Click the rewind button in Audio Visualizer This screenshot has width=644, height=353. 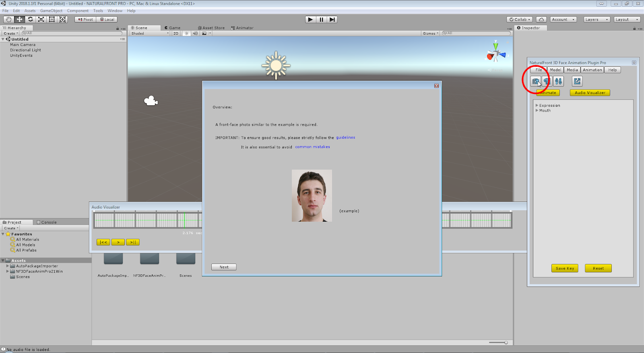(x=103, y=242)
